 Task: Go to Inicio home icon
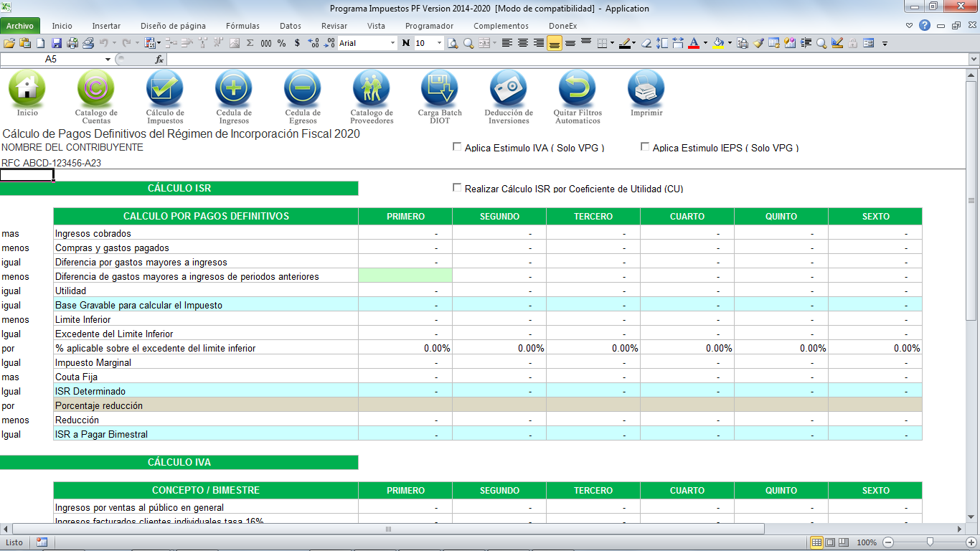[27, 89]
